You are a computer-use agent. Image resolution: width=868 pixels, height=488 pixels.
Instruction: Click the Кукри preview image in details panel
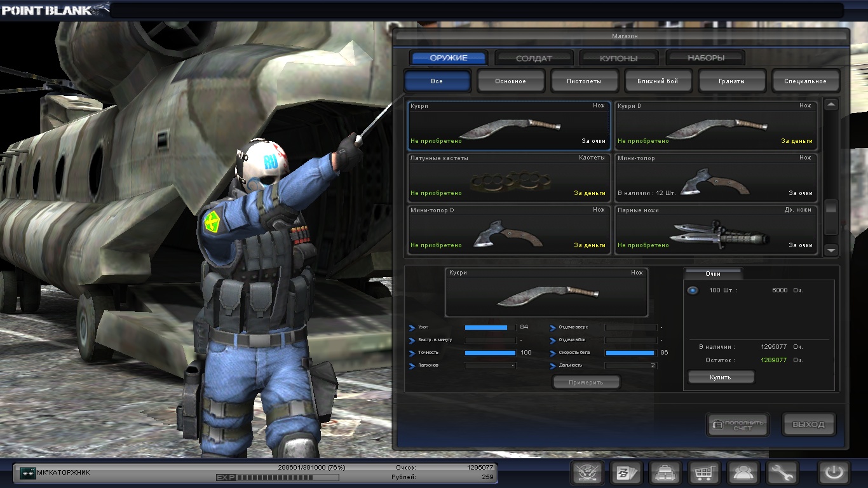tap(546, 292)
